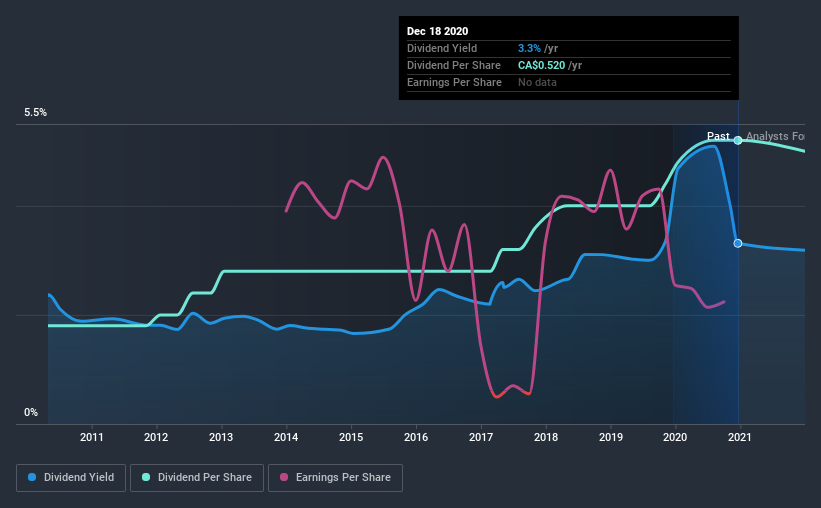Toggle the Dividend Per Share legend button

(x=197, y=478)
